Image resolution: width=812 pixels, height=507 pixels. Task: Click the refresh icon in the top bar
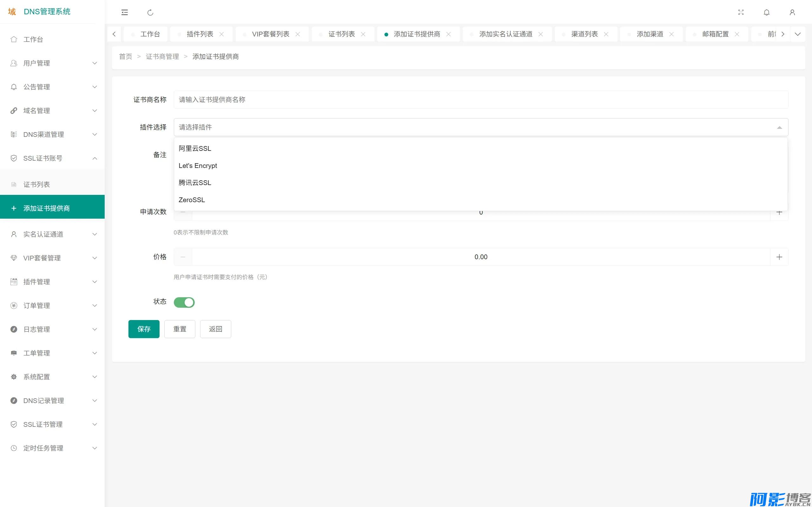tap(150, 12)
